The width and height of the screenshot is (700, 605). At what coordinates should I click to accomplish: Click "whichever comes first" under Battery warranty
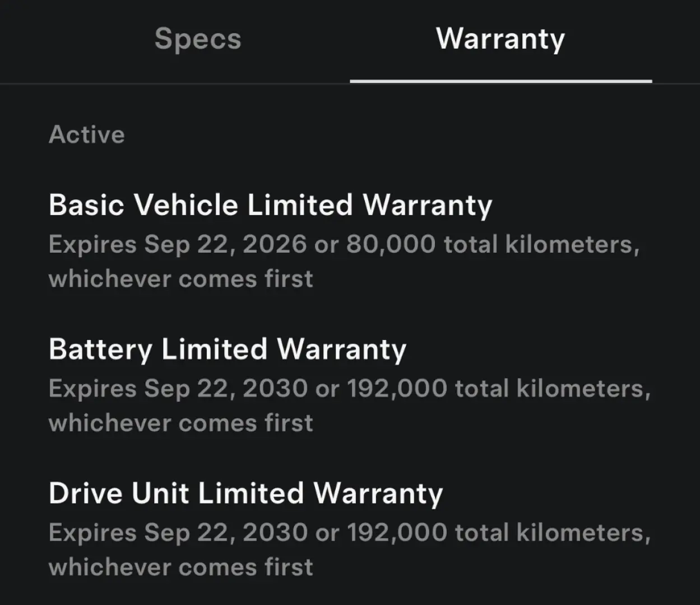click(180, 423)
